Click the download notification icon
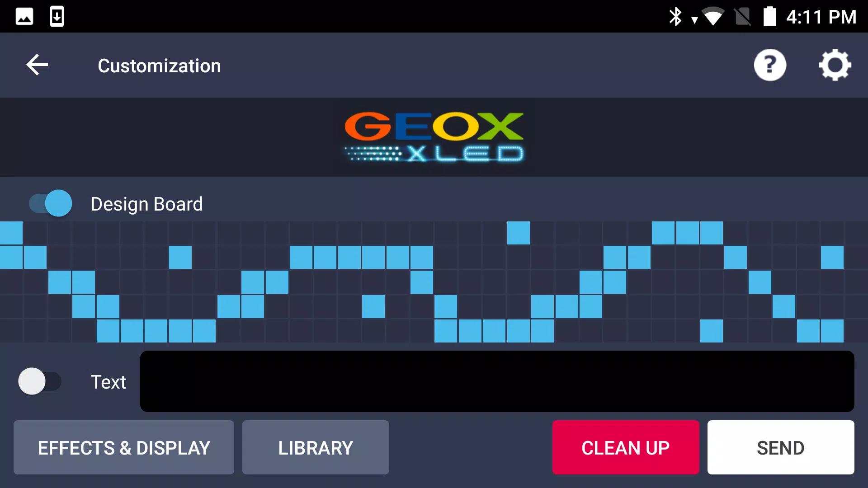The image size is (868, 488). 57,16
